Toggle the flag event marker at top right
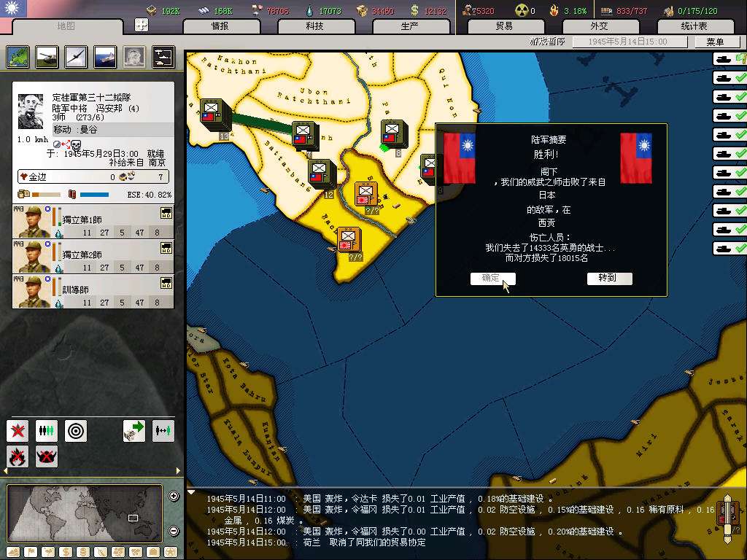The image size is (747, 560). [x=741, y=59]
